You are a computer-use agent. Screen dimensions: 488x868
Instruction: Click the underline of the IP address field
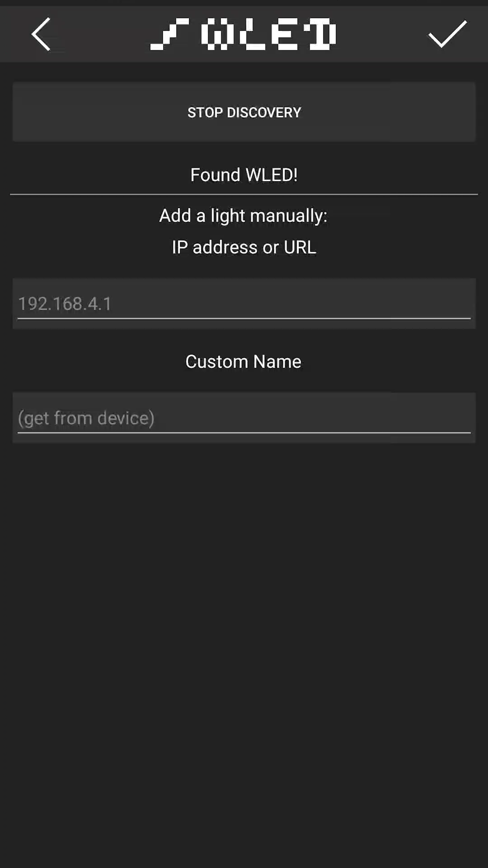[x=244, y=318]
